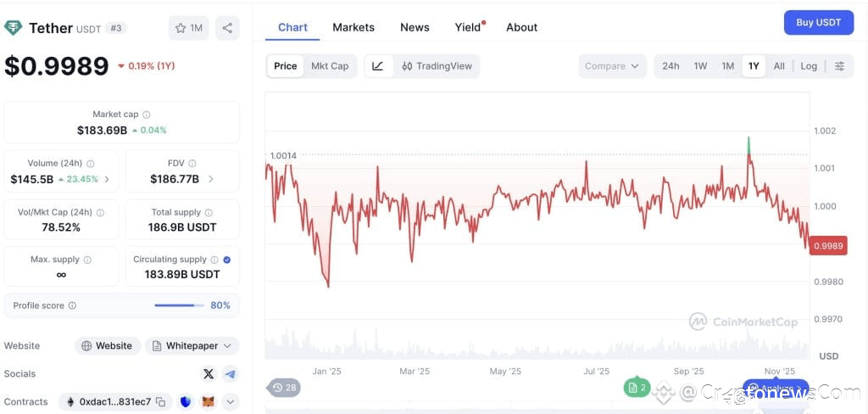Click the Buy USDT button
The image size is (868, 414).
click(x=818, y=23)
